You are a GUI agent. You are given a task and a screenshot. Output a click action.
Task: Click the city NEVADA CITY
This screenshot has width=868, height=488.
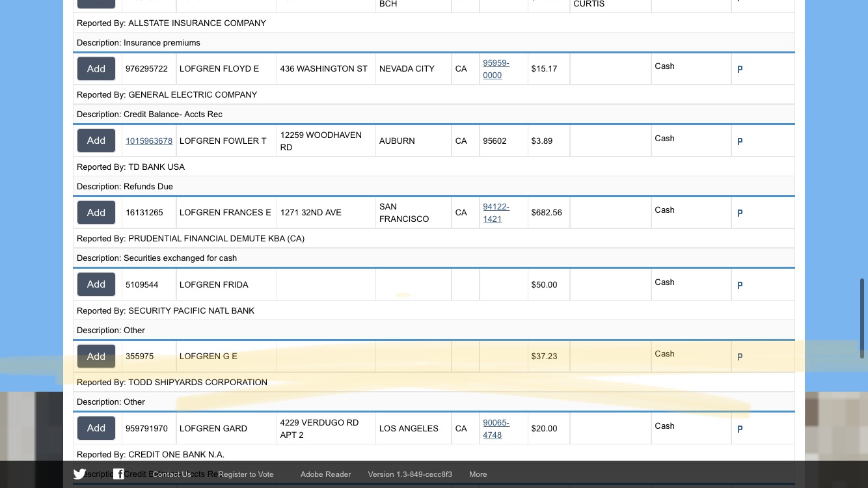coord(407,69)
